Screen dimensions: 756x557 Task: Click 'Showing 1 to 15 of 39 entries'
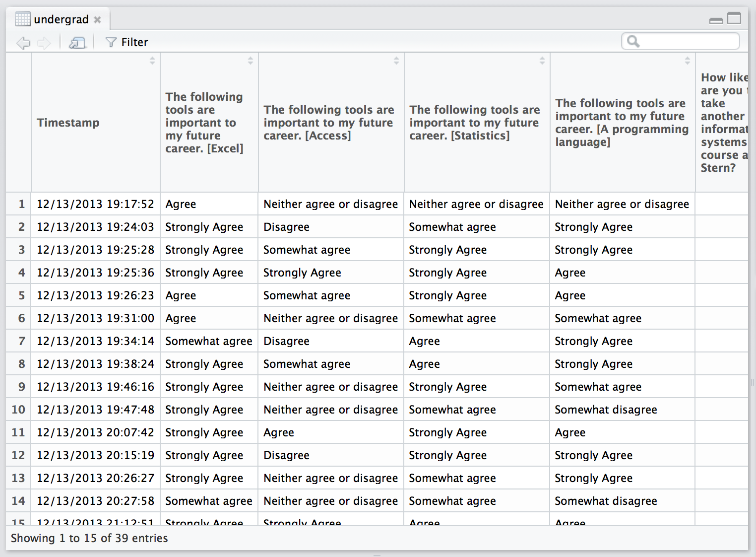(89, 538)
